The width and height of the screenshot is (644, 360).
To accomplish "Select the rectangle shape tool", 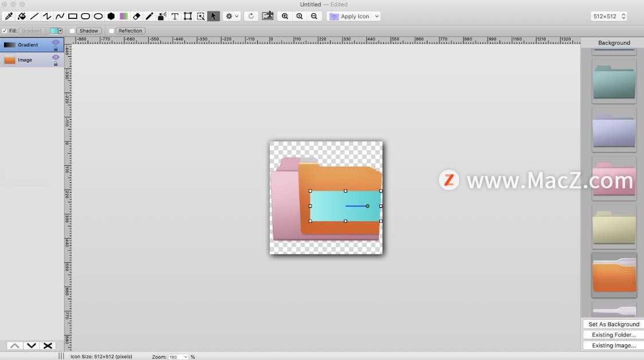I will point(73,17).
